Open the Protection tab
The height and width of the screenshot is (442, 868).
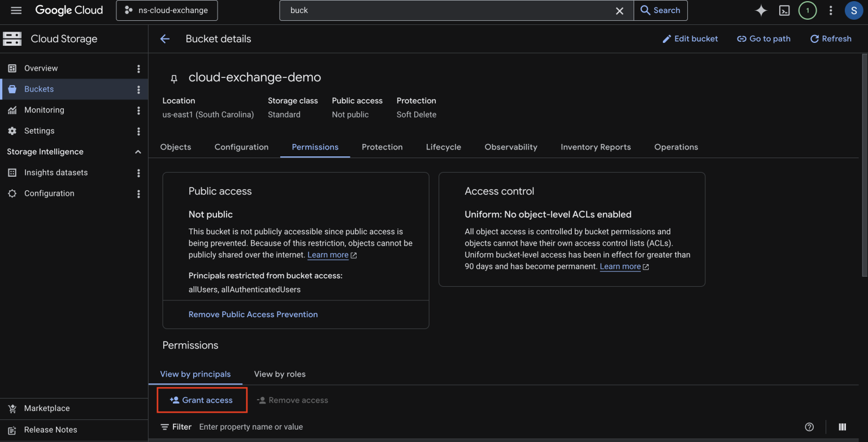coord(382,147)
